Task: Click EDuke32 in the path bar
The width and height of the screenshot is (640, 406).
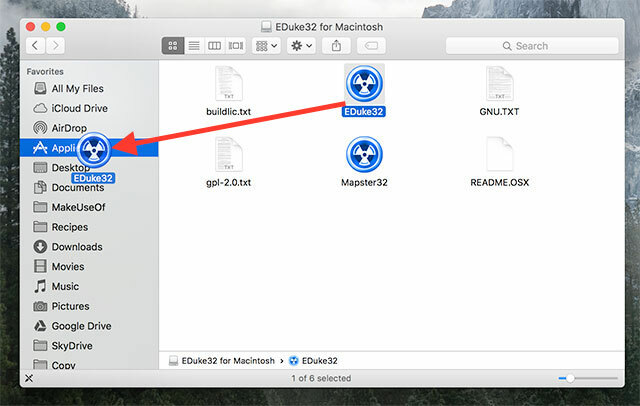Action: 313,361
